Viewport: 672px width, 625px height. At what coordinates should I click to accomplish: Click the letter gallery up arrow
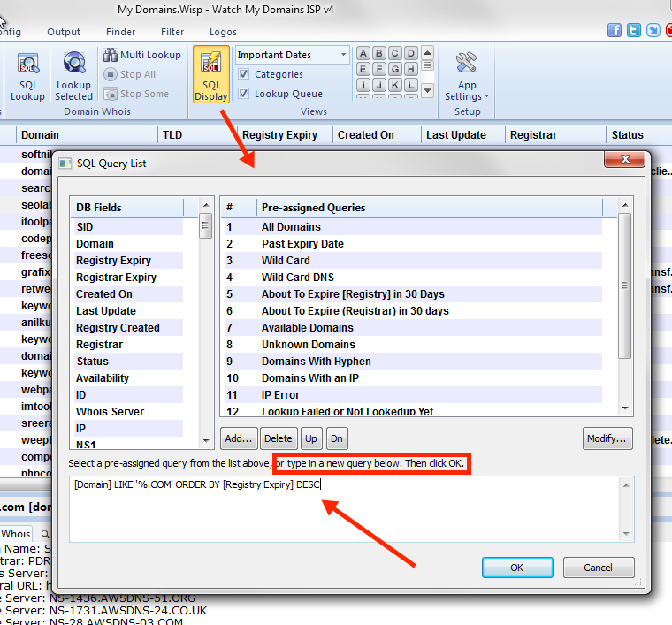[427, 53]
